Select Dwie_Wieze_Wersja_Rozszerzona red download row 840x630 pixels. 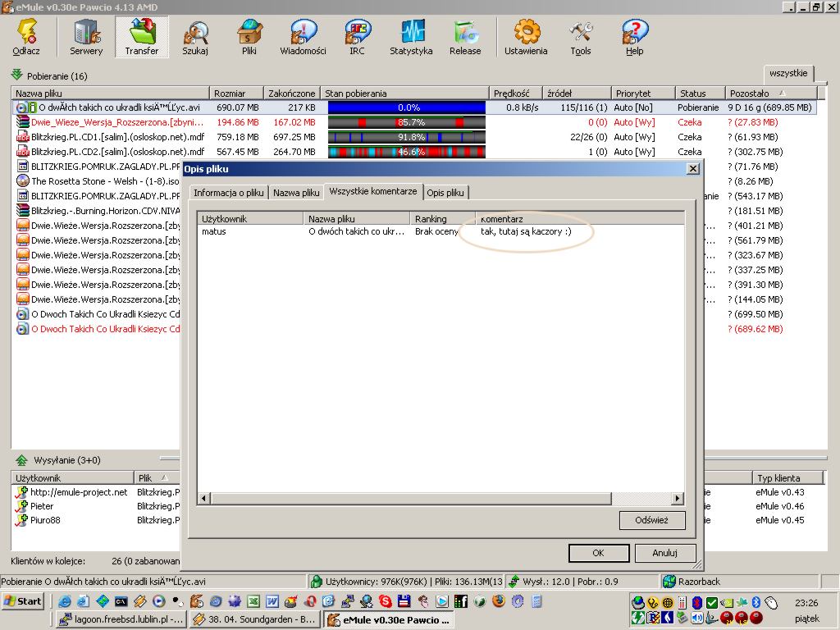pos(413,123)
